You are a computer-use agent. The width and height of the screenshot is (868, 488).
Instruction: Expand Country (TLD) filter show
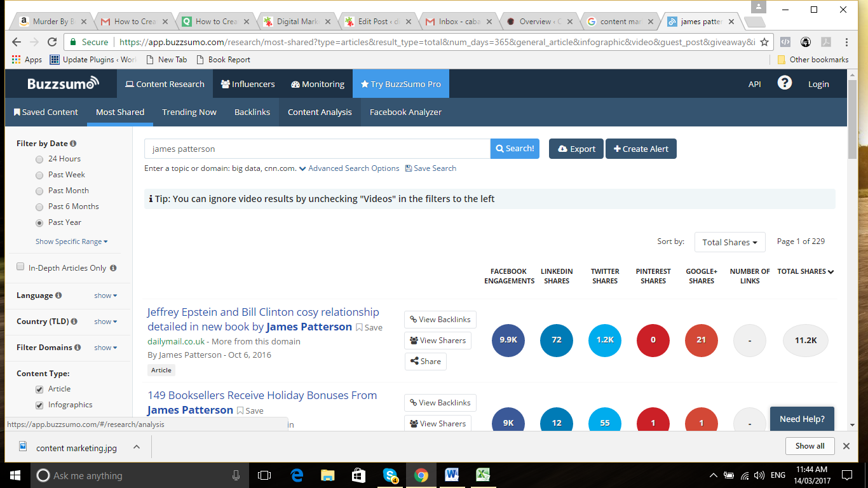pyautogui.click(x=105, y=322)
